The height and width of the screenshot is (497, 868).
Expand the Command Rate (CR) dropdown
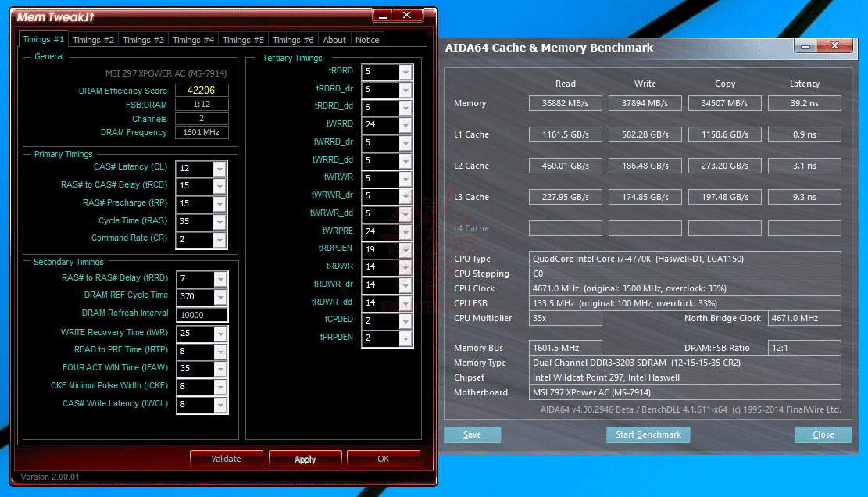(220, 240)
